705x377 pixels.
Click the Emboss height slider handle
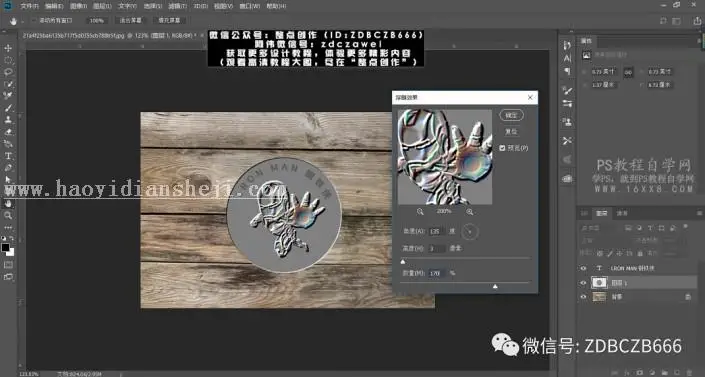[x=403, y=261]
